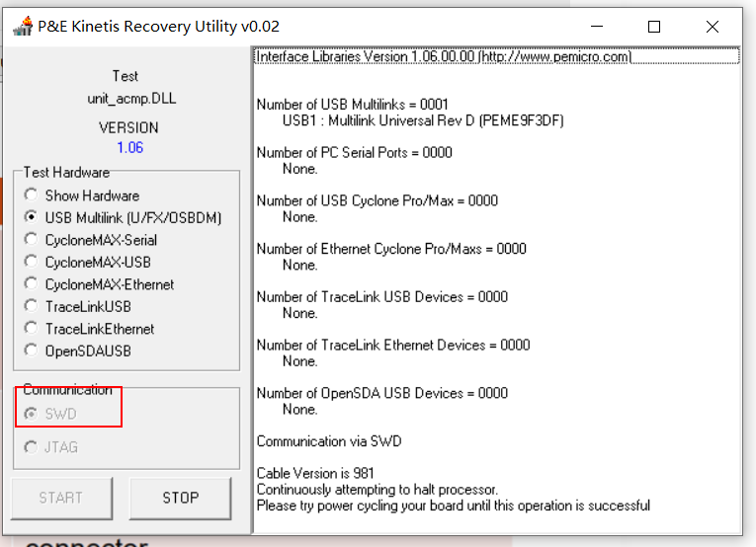Click 'Number of OpenSDA USB Devices' line
This screenshot has height=547, width=756.
[382, 393]
